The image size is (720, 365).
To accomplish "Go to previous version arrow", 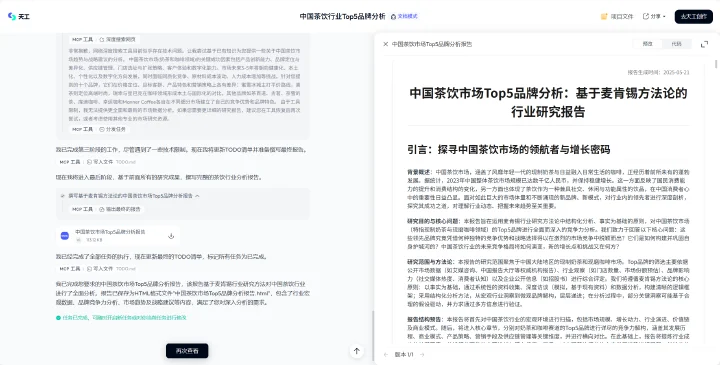I will (x=386, y=354).
